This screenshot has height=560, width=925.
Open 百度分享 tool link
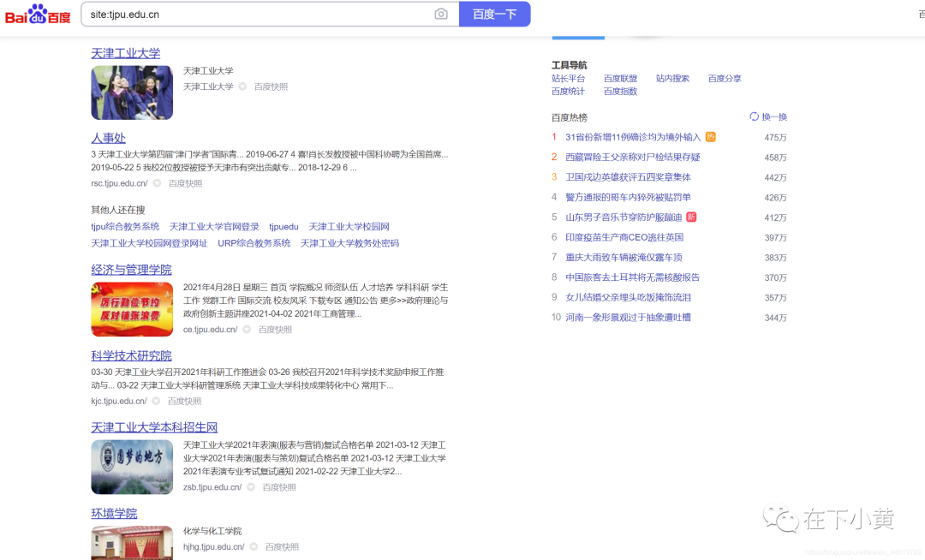[x=725, y=79]
